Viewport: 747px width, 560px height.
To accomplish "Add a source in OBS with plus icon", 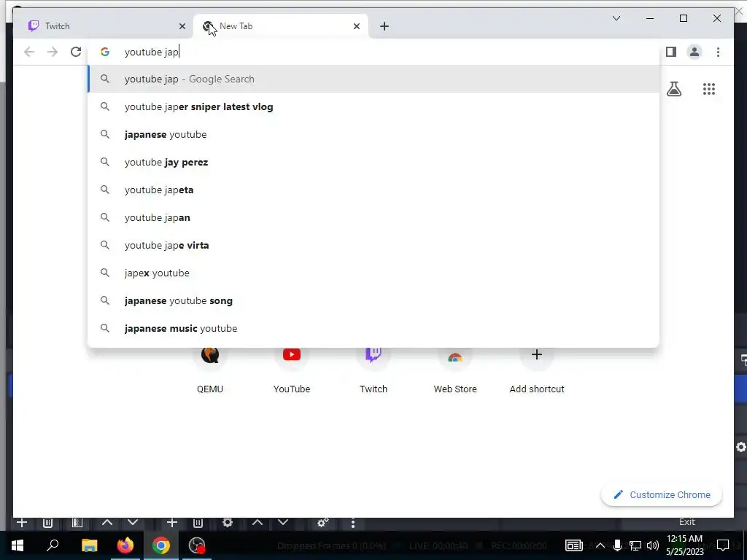I will [172, 523].
